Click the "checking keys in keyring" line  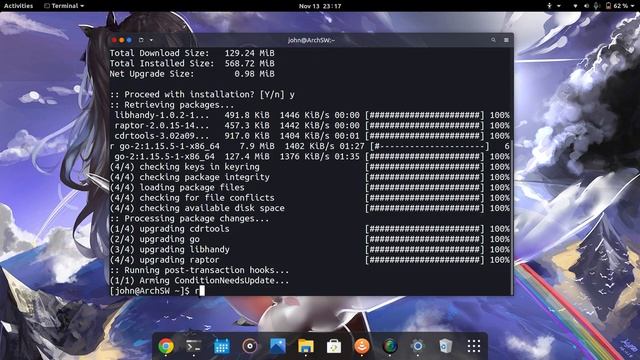pos(309,167)
